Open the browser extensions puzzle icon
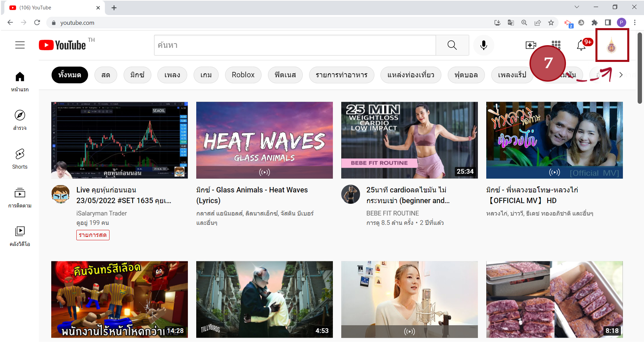The image size is (644, 348). [x=594, y=22]
